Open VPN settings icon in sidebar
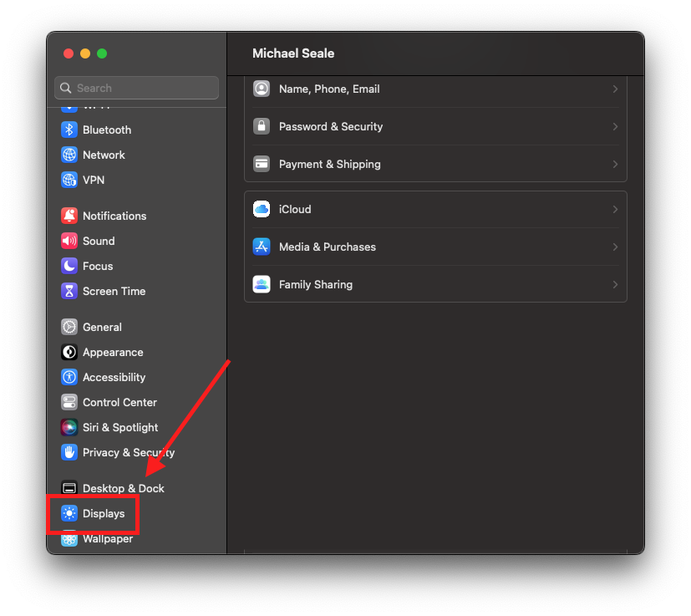The image size is (691, 616). 69,180
